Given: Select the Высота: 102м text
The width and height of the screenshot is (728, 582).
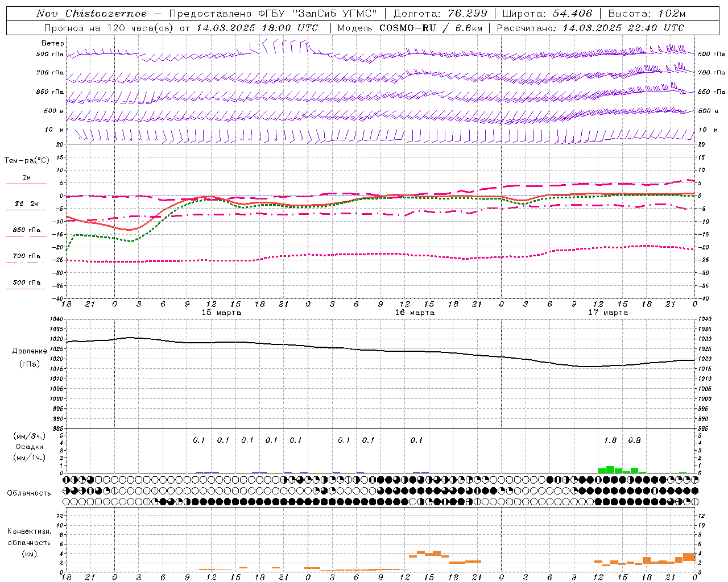Looking at the screenshot, I should tap(647, 14).
